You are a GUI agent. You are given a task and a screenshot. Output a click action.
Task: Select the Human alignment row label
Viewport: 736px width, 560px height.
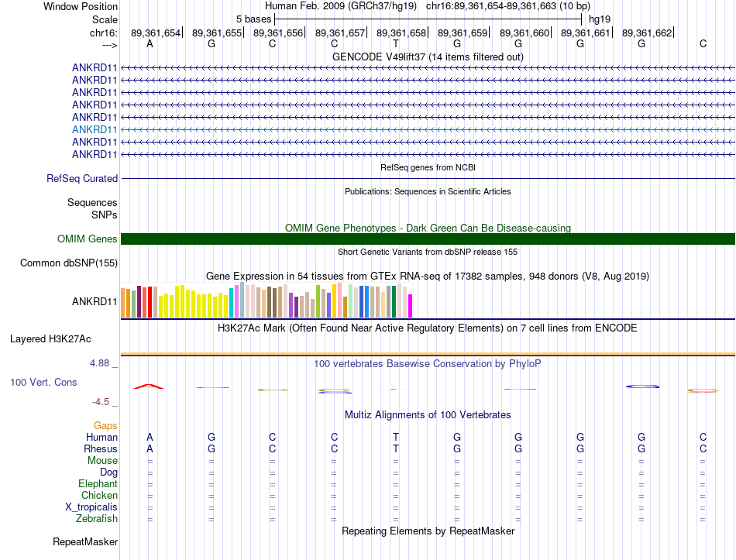tap(101, 438)
